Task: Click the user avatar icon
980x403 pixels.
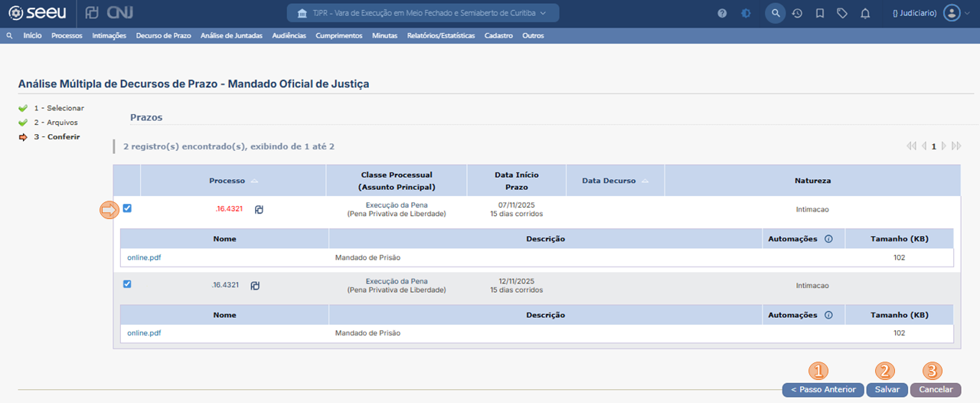Action: click(951, 13)
